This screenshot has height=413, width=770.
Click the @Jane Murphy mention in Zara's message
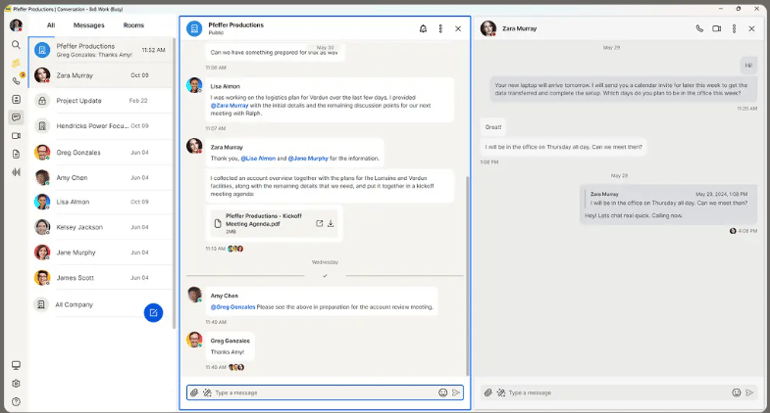coord(308,159)
